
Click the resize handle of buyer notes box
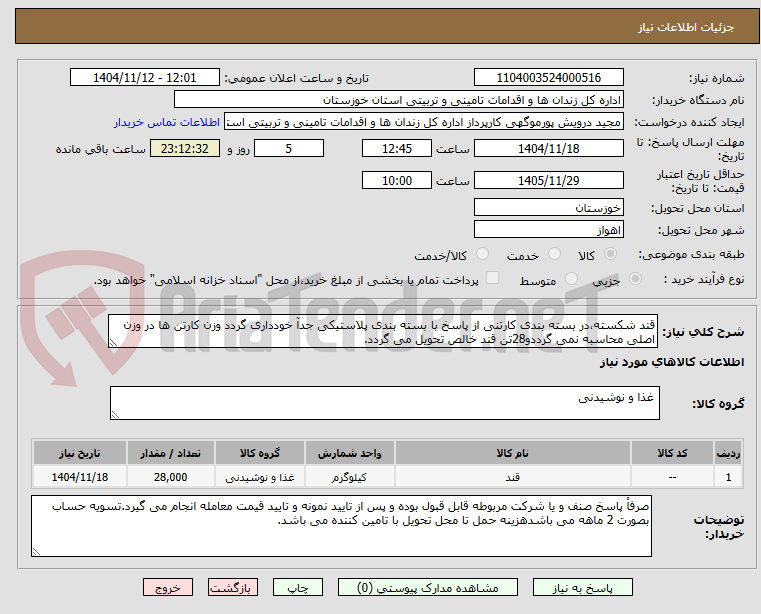pyautogui.click(x=36, y=551)
